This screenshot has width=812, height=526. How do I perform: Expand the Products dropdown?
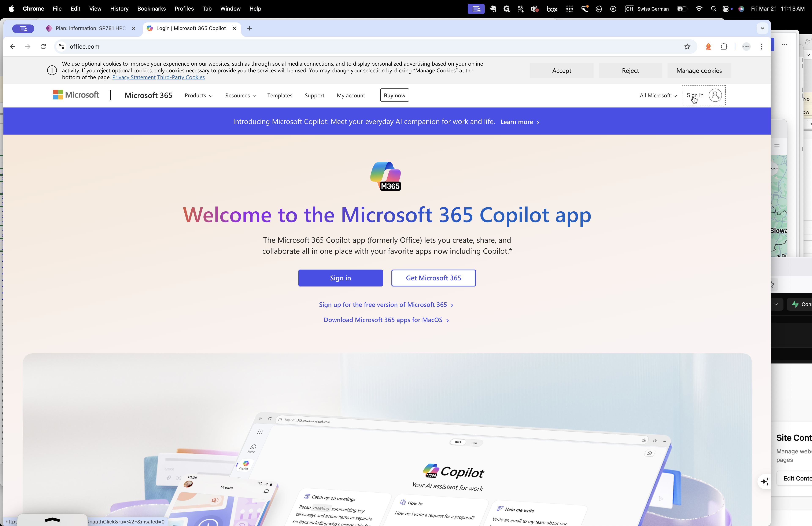click(x=199, y=96)
